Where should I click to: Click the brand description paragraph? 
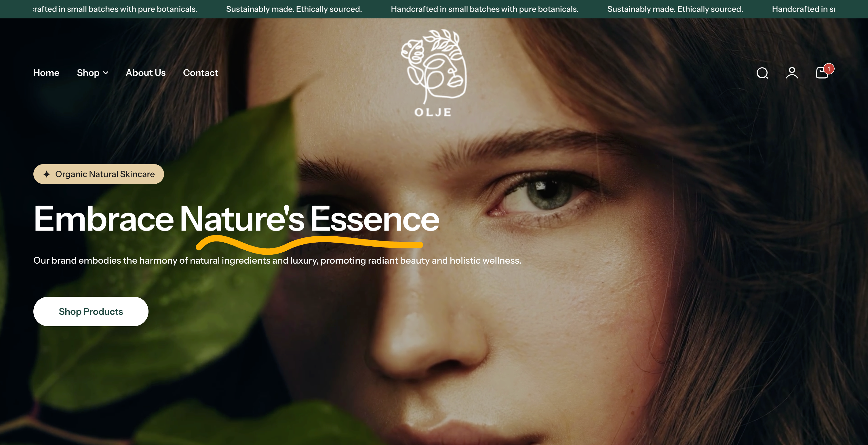(x=277, y=260)
